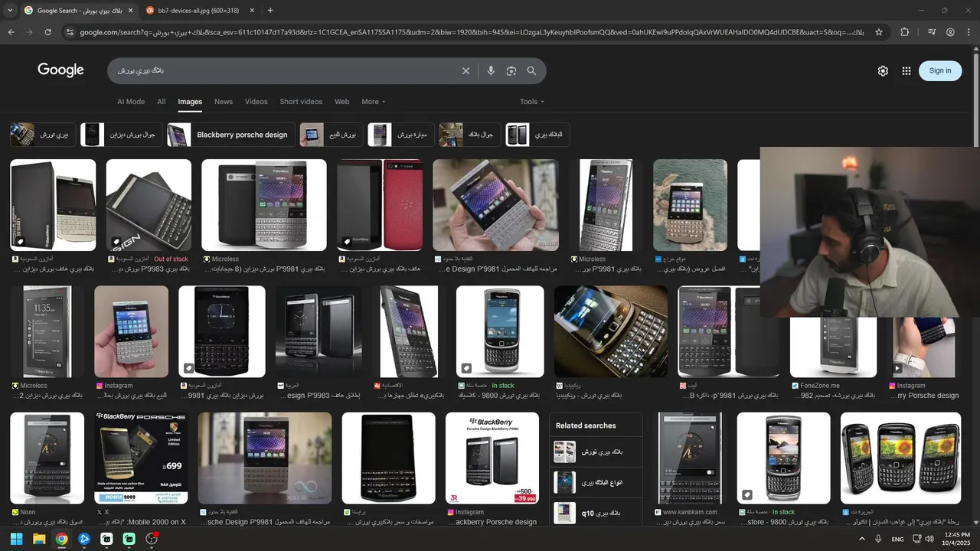
Task: Clear the search box with the X icon
Action: click(465, 71)
